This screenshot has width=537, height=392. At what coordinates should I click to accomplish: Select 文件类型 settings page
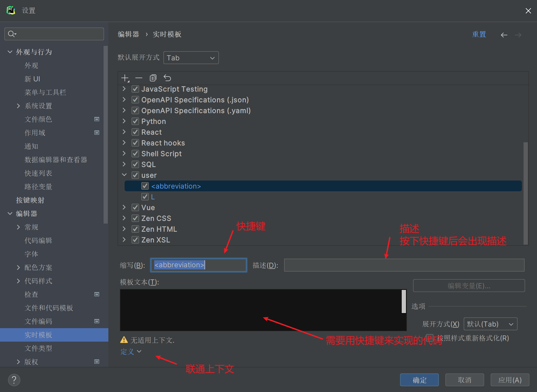pyautogui.click(x=38, y=348)
